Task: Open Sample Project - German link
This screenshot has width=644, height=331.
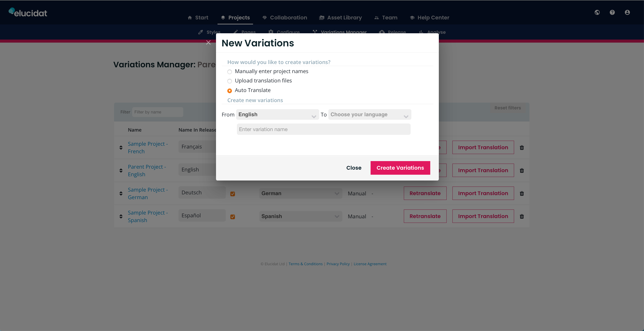Action: tap(148, 193)
